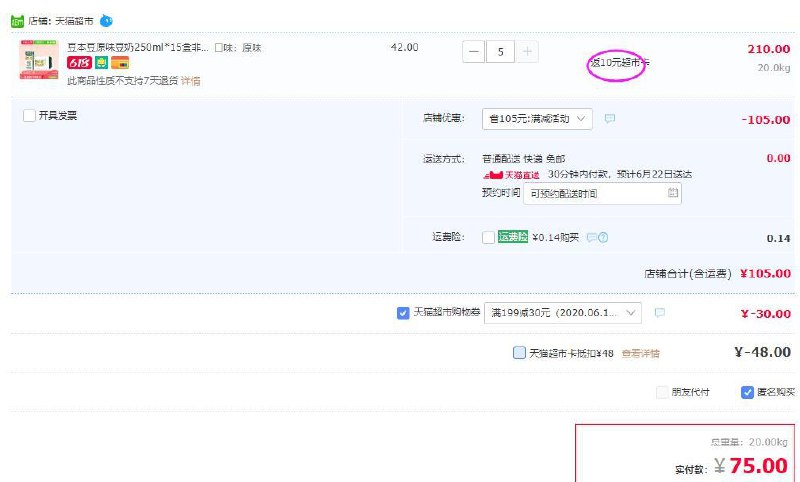
Task: Enable the 运费险 insurance checkbox
Action: (488, 237)
